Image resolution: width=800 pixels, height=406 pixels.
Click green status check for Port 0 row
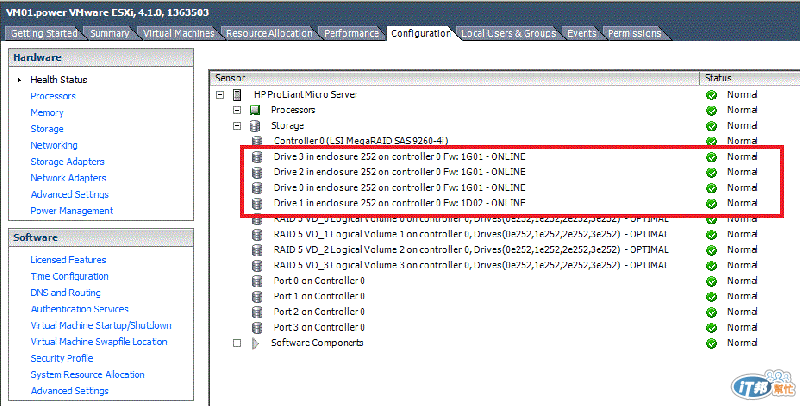click(711, 281)
